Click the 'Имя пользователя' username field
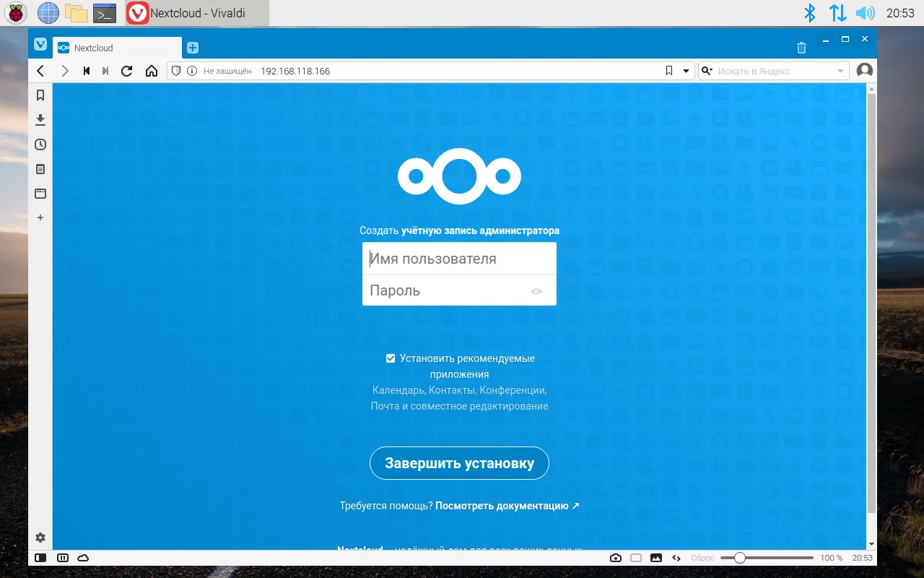This screenshot has width=924, height=578. pyautogui.click(x=459, y=259)
